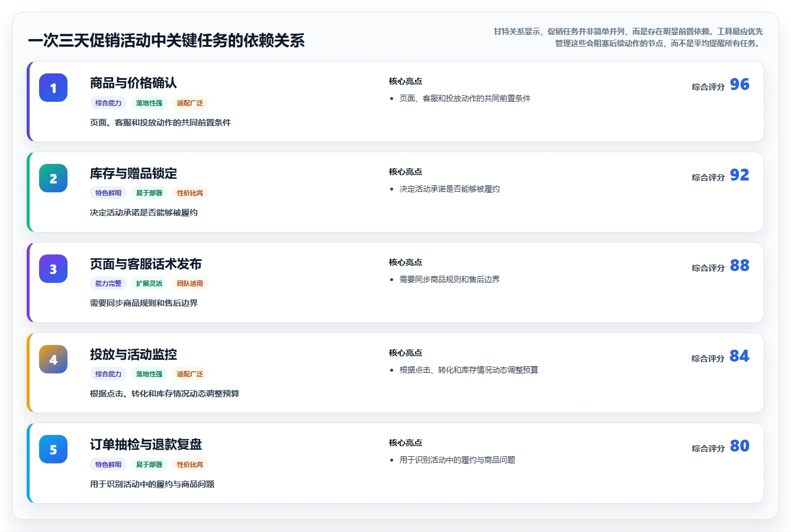Click the 综合能力 tag in 投放与活动监控 card

tap(108, 374)
